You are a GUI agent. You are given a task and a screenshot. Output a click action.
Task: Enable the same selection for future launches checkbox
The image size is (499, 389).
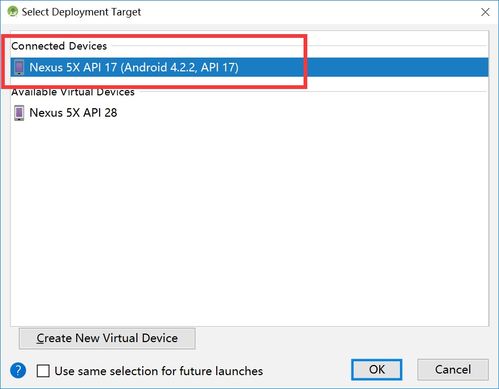43,371
